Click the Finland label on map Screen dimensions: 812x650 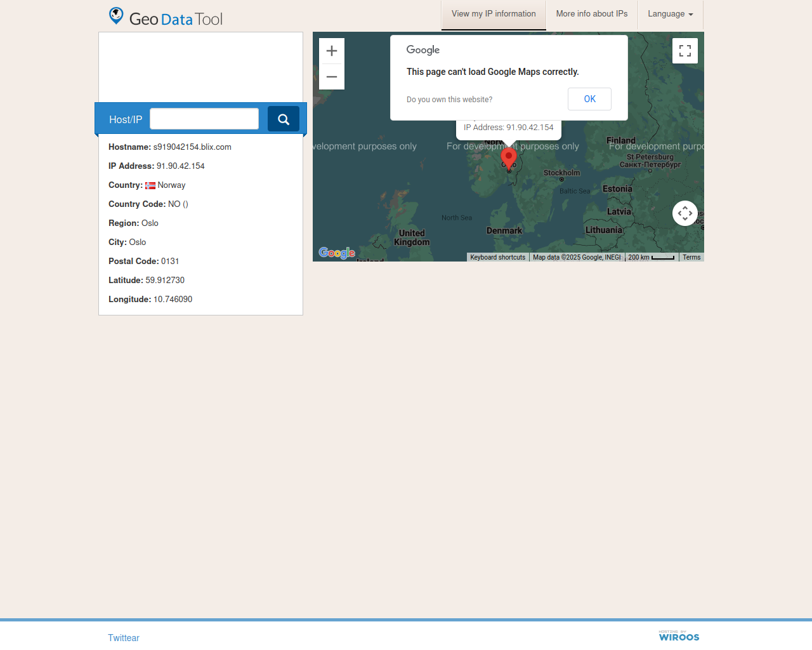point(621,141)
